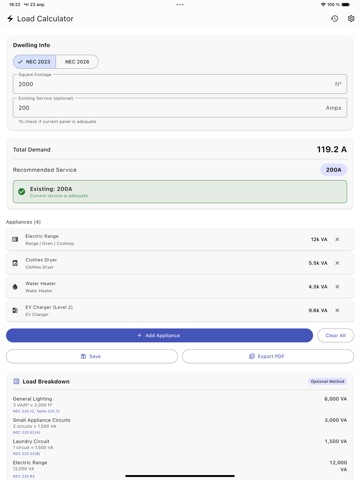Remove the Clothes Dryer appliance

[337, 263]
